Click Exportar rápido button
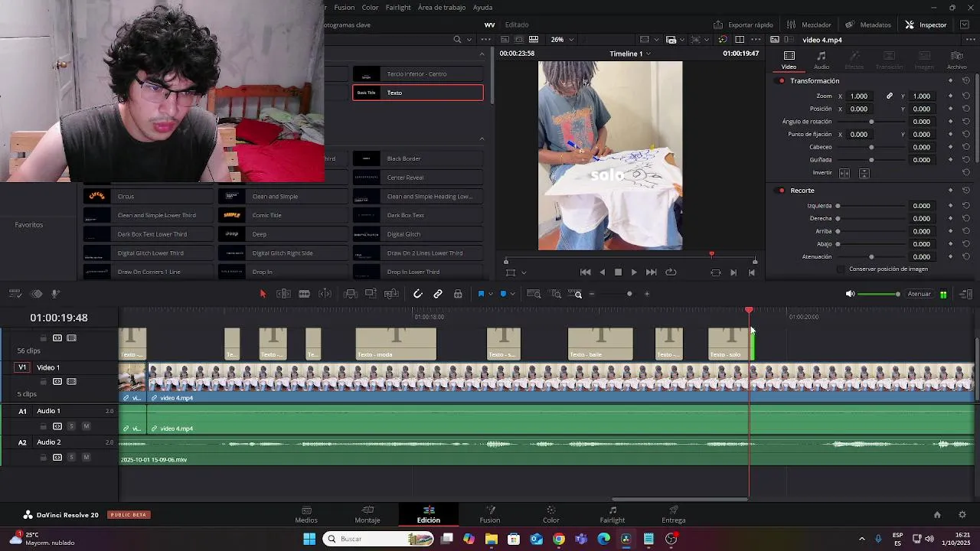Viewport: 980px width, 551px height. pos(743,24)
